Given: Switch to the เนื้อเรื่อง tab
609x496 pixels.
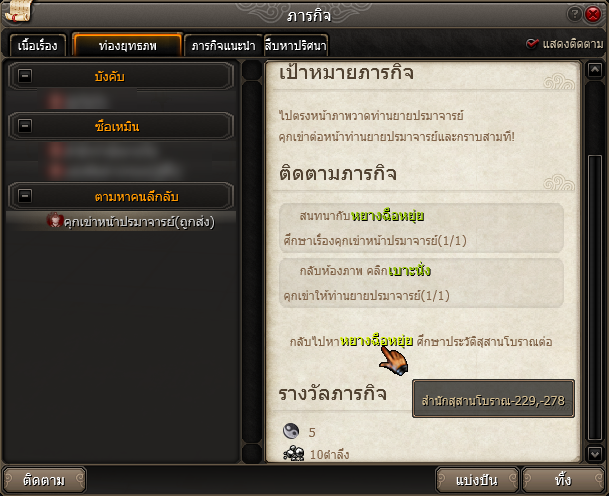Looking at the screenshot, I should pyautogui.click(x=38, y=45).
